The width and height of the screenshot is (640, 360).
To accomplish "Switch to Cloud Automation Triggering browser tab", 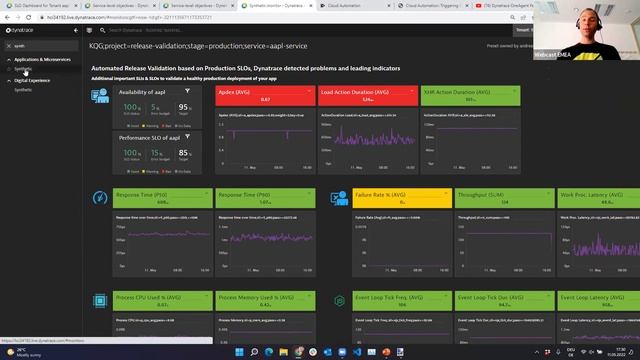I will pos(432,6).
